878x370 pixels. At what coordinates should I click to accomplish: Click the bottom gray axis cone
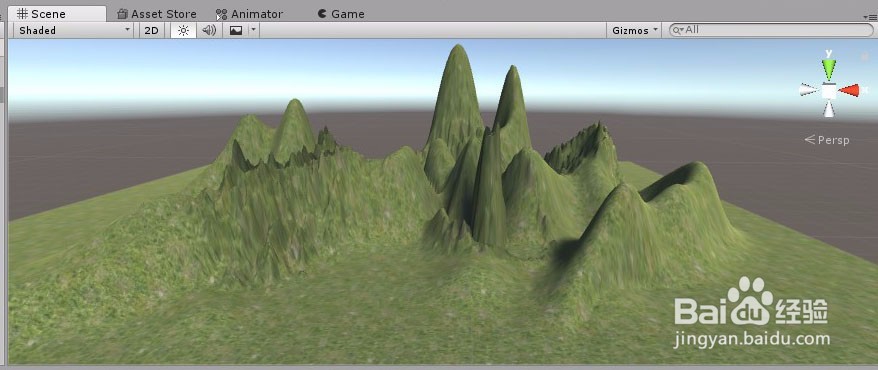[829, 109]
